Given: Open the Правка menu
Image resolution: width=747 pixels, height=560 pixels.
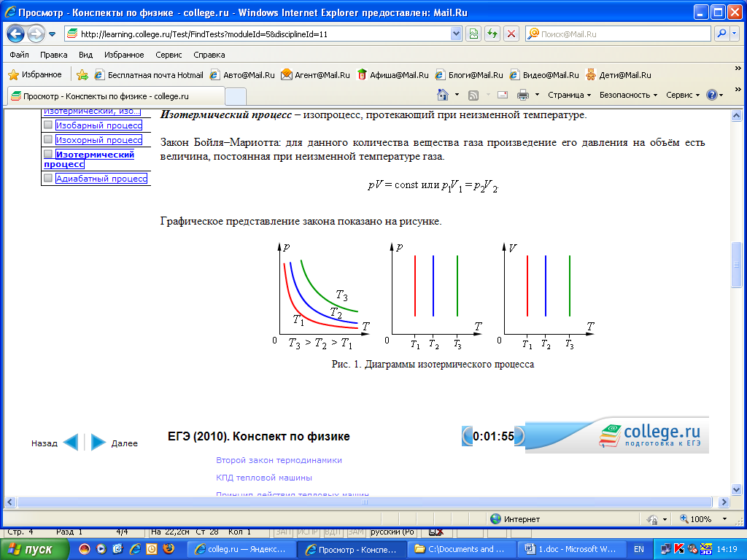Looking at the screenshot, I should click(x=53, y=55).
